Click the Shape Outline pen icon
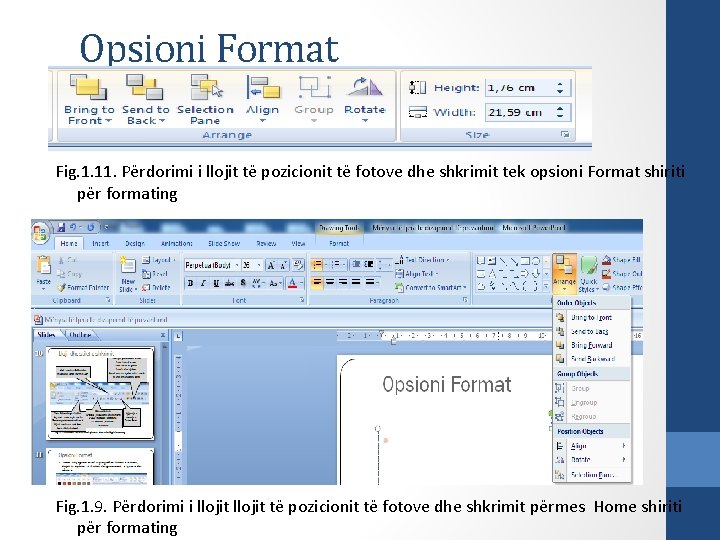This screenshot has height=540, width=720. pos(606,274)
